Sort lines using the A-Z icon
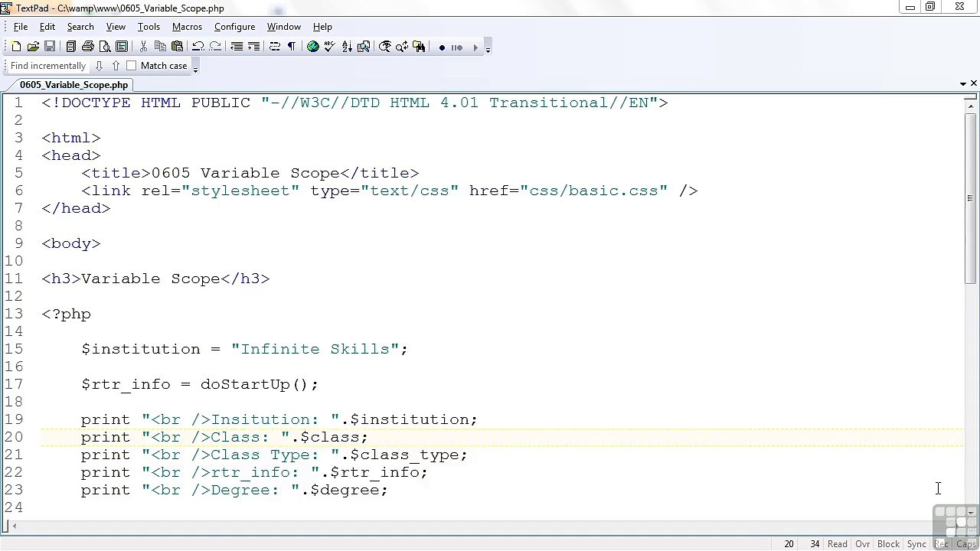This screenshot has height=551, width=980. click(x=347, y=47)
